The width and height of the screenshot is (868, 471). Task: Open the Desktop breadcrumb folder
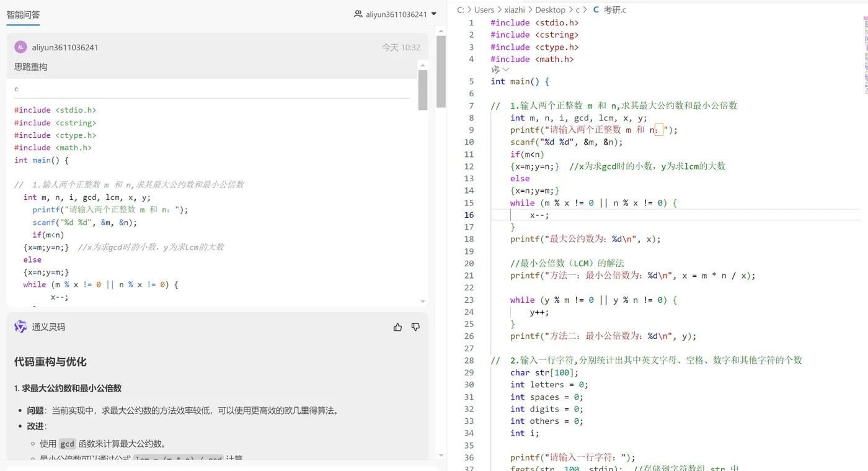[x=550, y=10]
